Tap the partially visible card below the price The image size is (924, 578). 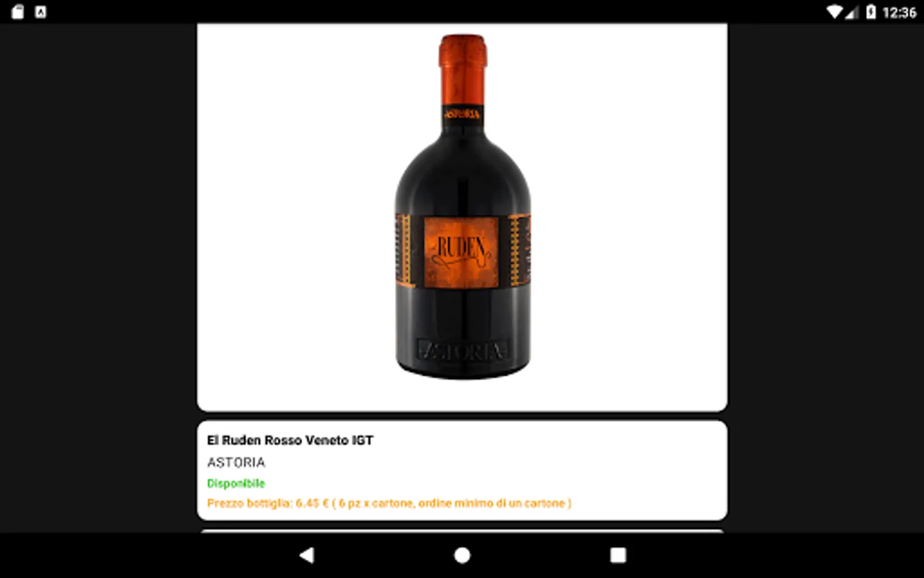pyautogui.click(x=462, y=531)
